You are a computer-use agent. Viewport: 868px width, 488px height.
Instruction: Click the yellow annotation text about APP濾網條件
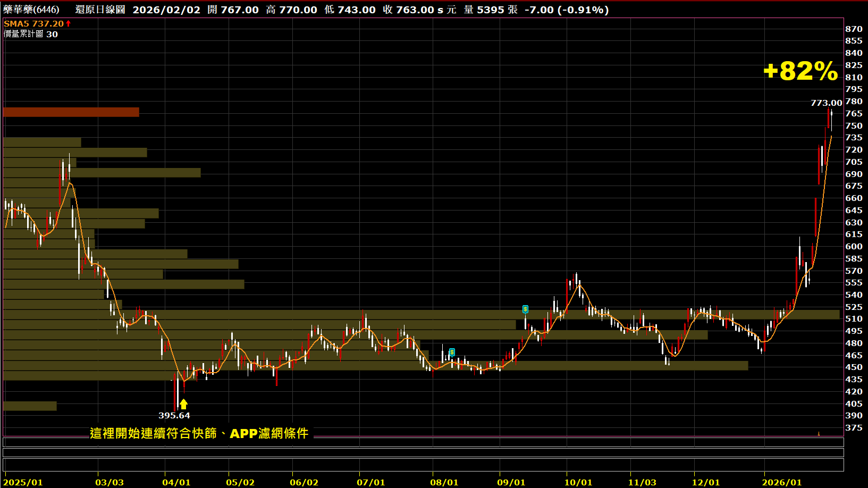pos(199,433)
